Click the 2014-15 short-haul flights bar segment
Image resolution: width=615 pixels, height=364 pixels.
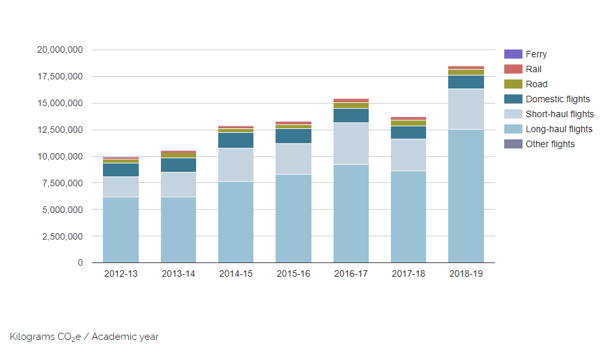[236, 165]
